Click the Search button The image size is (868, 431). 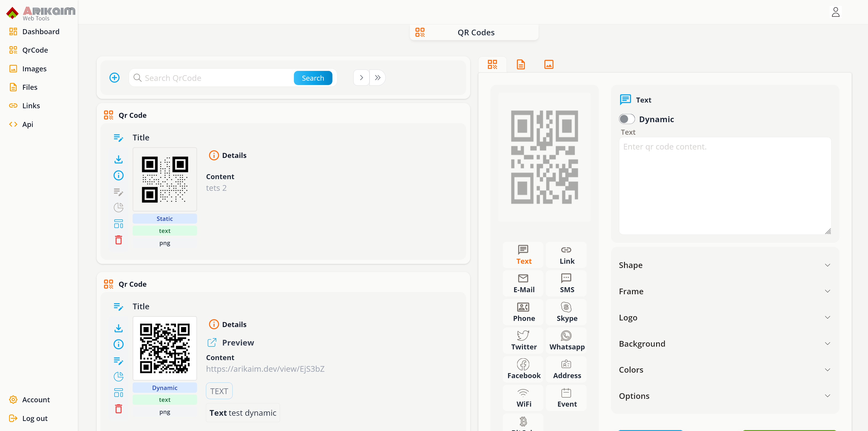pyautogui.click(x=313, y=77)
